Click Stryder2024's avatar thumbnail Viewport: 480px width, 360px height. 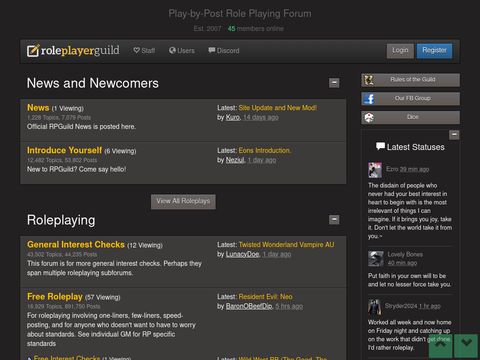point(374,307)
